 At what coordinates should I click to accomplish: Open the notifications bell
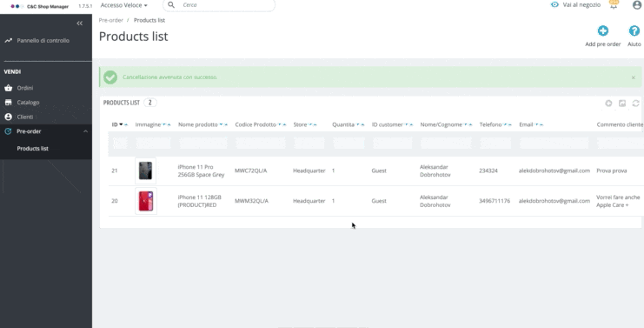pyautogui.click(x=614, y=5)
